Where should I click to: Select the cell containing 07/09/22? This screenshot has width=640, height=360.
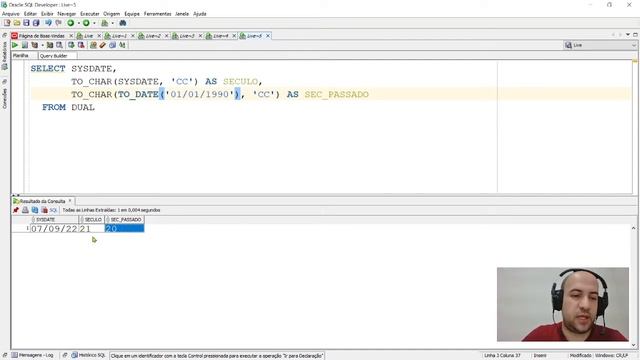55,229
